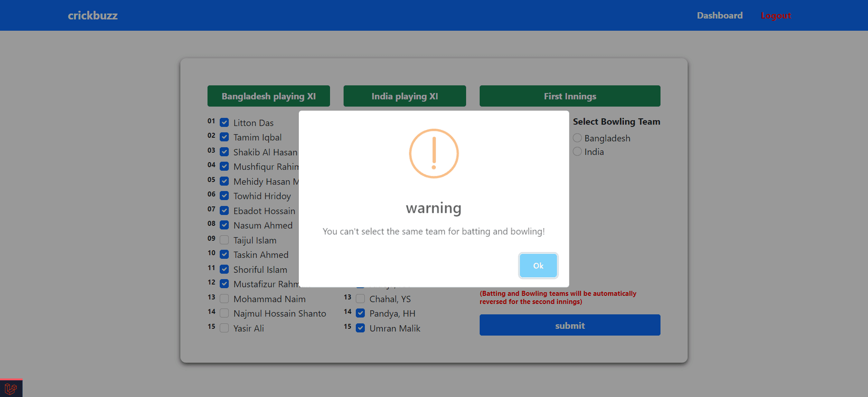
Task: Select Bangladesh as bowling team
Action: 577,138
